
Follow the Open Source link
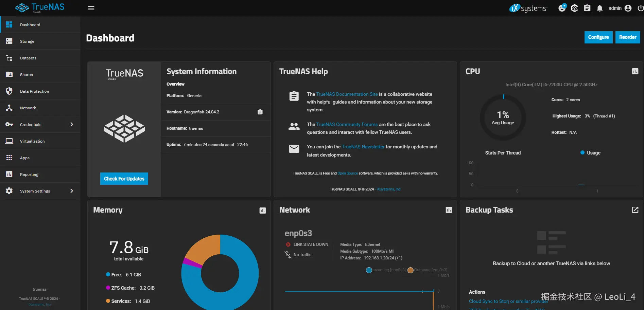[x=348, y=173]
